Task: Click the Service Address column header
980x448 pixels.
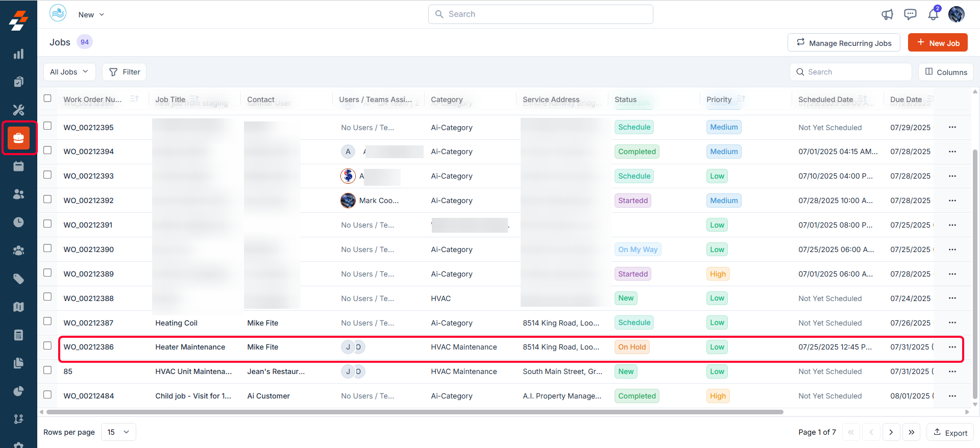Action: 551,99
